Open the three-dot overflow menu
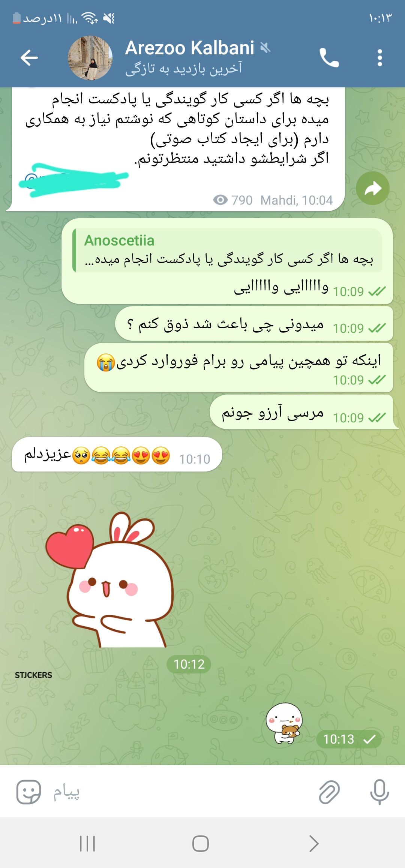The image size is (405, 868). tap(379, 58)
